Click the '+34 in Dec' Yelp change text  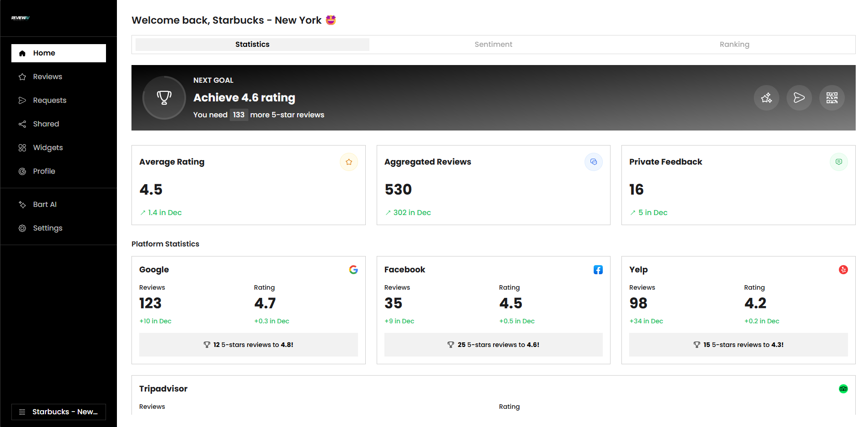click(x=646, y=321)
